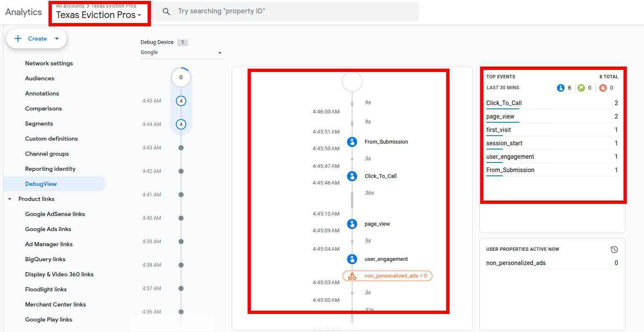Open BigQuery links
The height and width of the screenshot is (332, 644).
point(45,260)
